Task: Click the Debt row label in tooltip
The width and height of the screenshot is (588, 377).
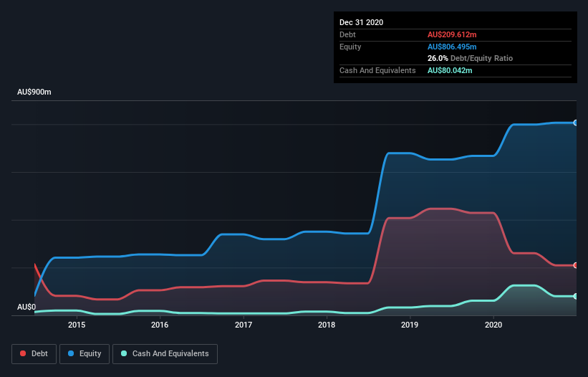Action: click(x=347, y=34)
